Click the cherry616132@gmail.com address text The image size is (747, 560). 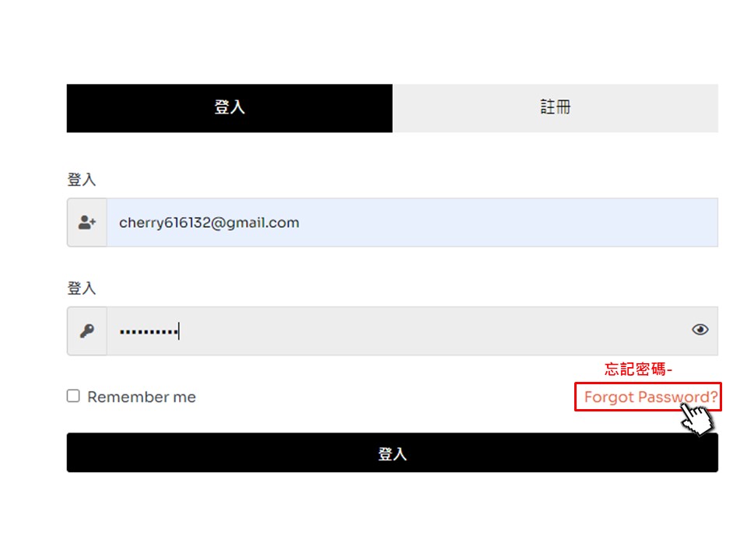[x=209, y=223]
